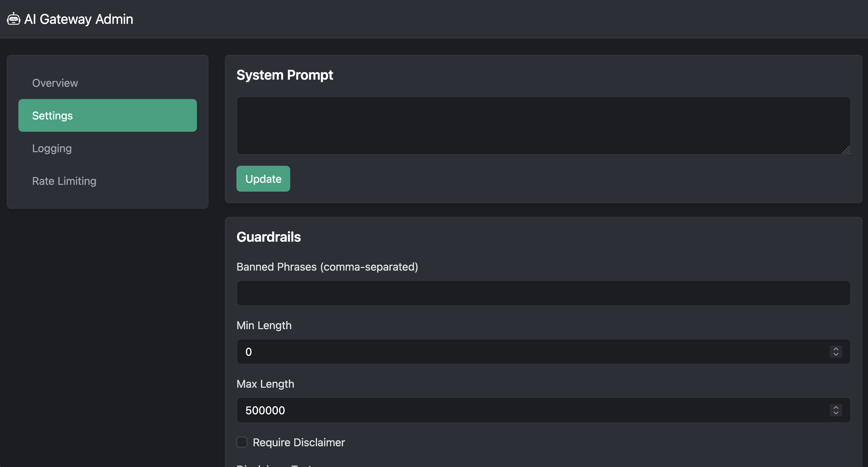
Task: Decrement Max Length using the down arrow
Action: pyautogui.click(x=836, y=413)
